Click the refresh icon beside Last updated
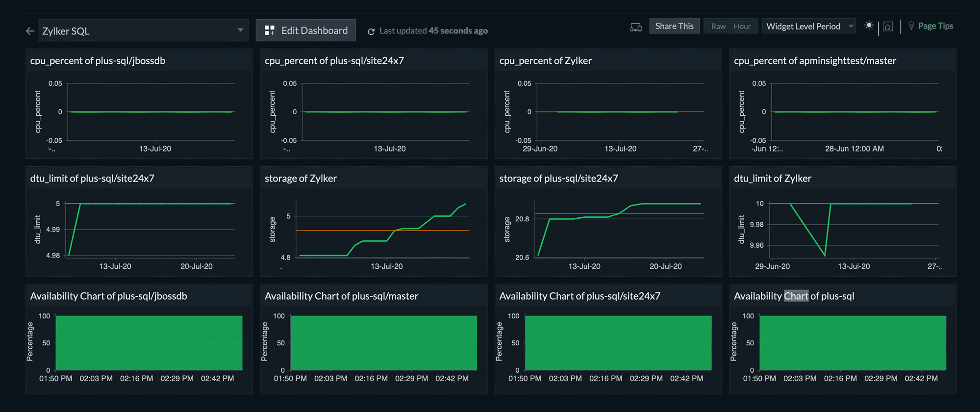This screenshot has height=412, width=980. tap(371, 31)
